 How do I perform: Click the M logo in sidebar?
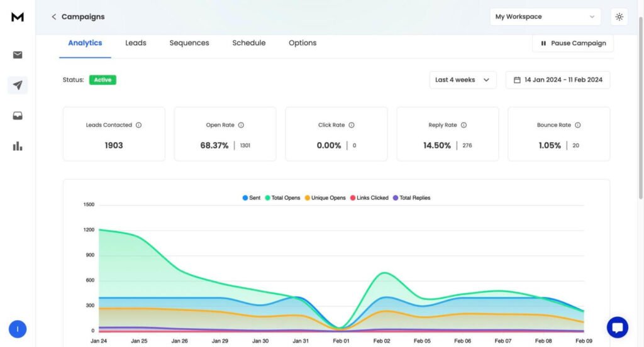coord(18,17)
